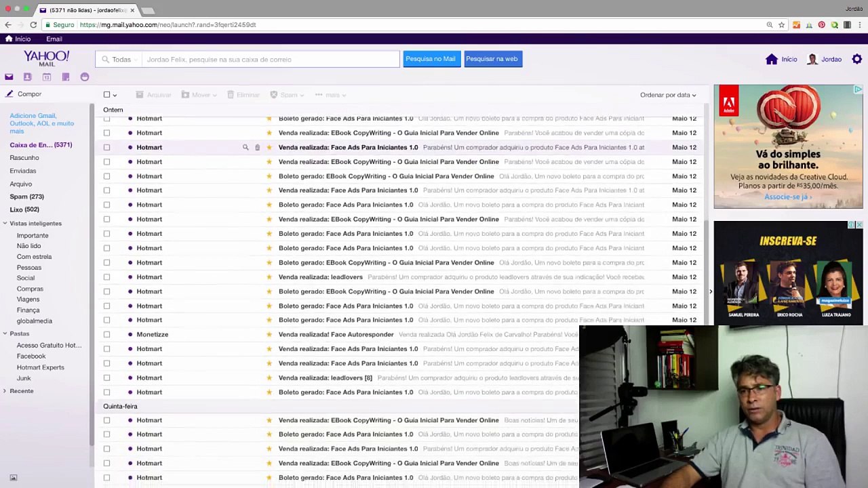Open the Spam toolbar dropdown
Image resolution: width=868 pixels, height=488 pixels.
pyautogui.click(x=287, y=95)
